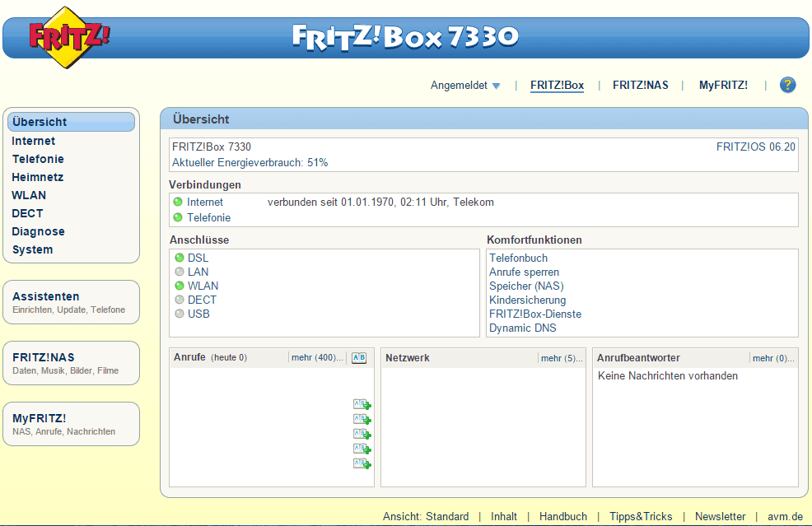Open Telefonbuch under Komfortfunktionen
This screenshot has height=526, width=812.
coord(518,258)
